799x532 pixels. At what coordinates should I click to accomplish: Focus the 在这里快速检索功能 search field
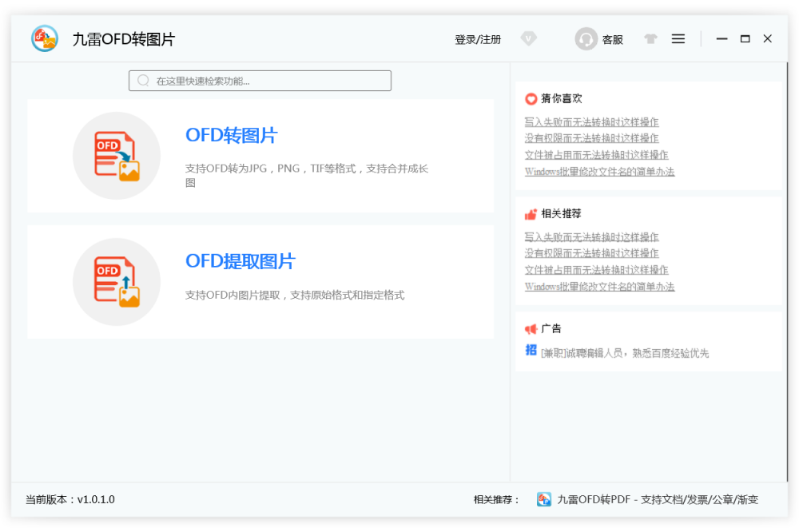(260, 81)
